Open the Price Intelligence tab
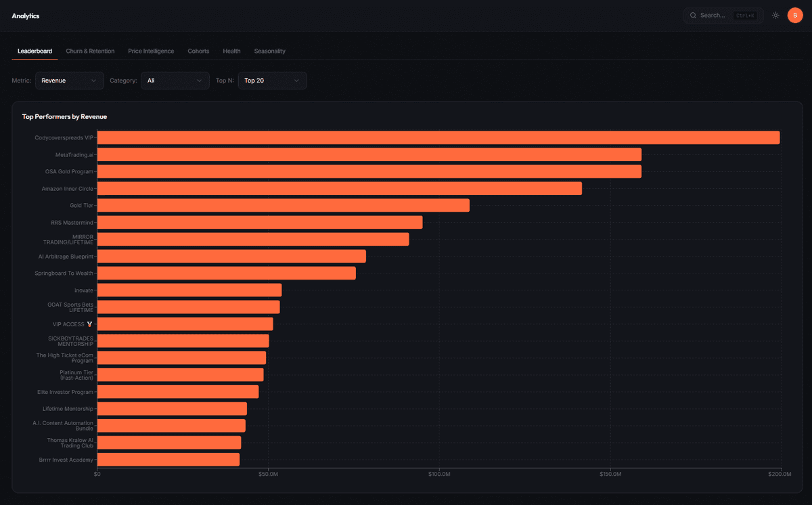This screenshot has width=812, height=505. click(151, 51)
